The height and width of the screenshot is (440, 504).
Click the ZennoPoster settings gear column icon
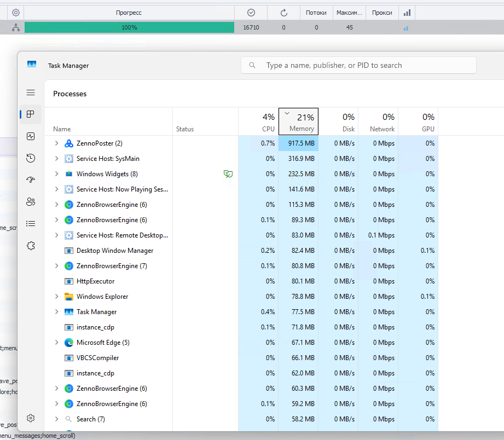click(x=16, y=13)
